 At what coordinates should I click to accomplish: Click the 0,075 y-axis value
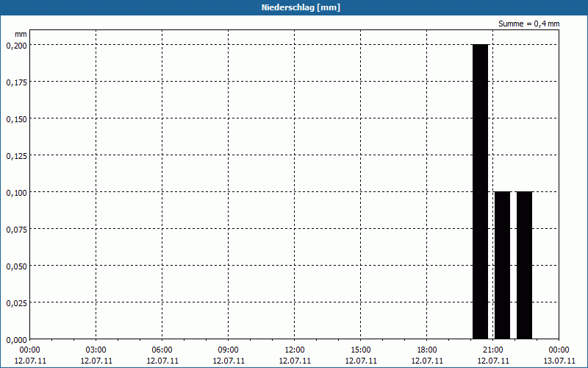(16, 229)
